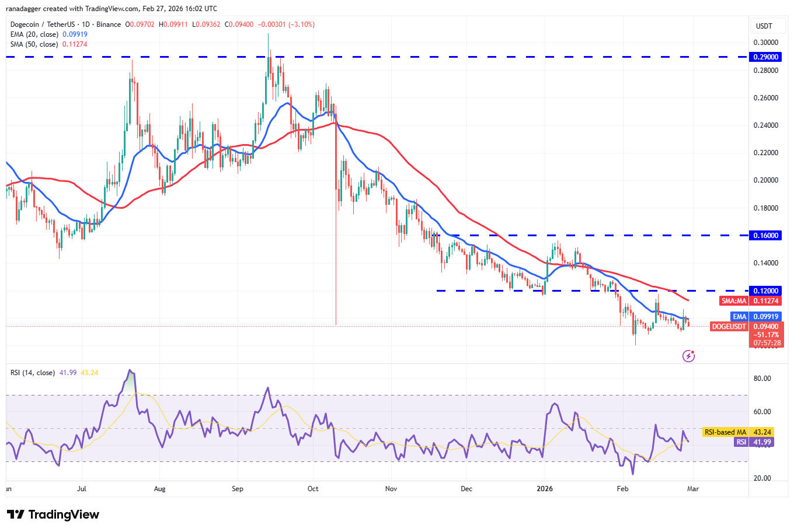Click the purple lightning quick-trade icon

pos(688,356)
